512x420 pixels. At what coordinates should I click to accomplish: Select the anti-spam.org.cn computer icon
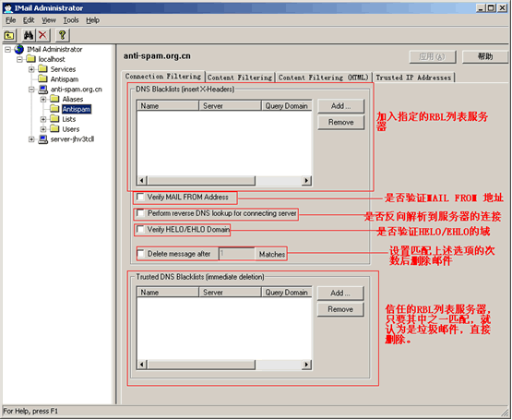[x=42, y=90]
